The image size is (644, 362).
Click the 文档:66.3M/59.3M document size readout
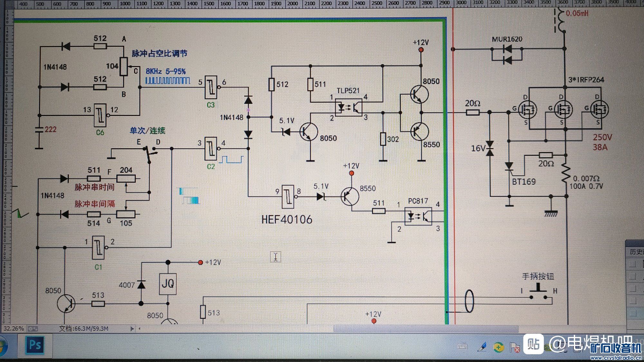pos(84,329)
